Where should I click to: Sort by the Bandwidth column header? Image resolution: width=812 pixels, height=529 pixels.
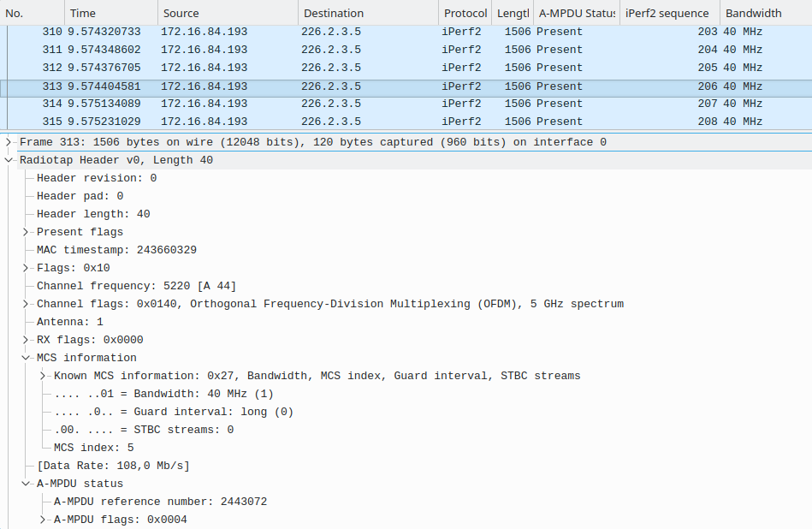766,13
